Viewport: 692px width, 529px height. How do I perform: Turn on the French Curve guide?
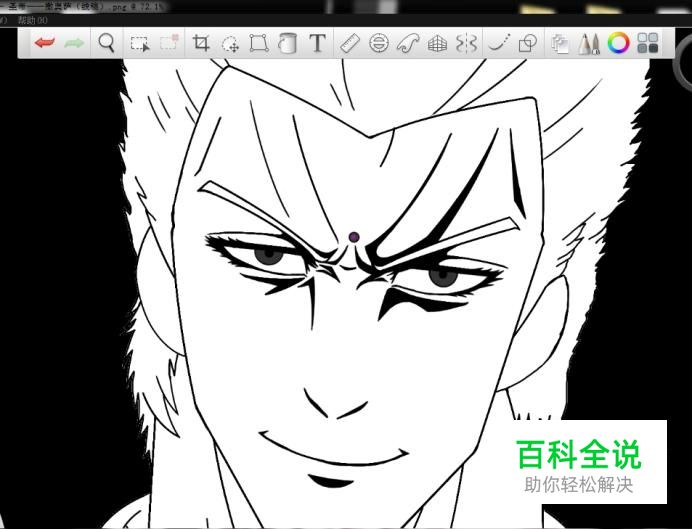click(408, 43)
